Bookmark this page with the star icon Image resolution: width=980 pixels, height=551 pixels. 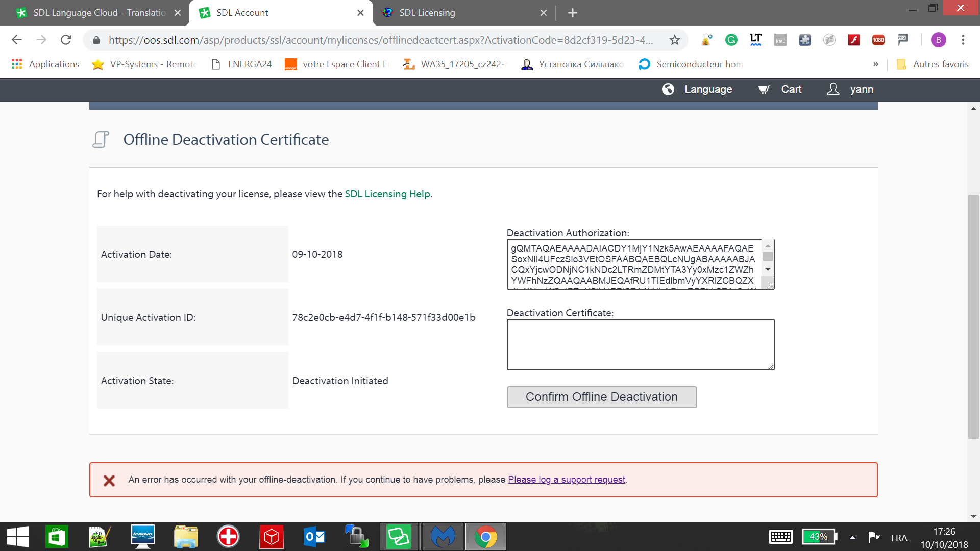coord(675,40)
